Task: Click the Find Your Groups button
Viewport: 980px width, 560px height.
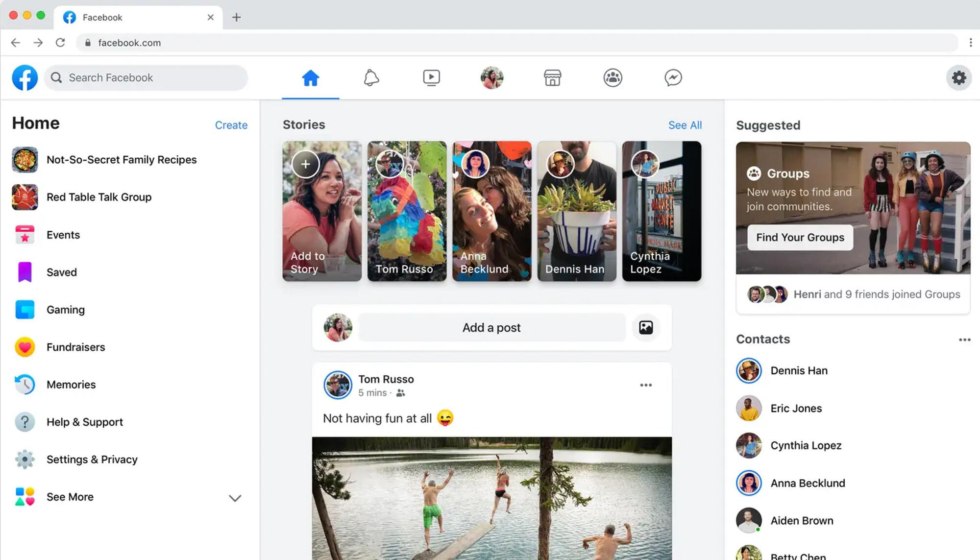Action: (800, 237)
